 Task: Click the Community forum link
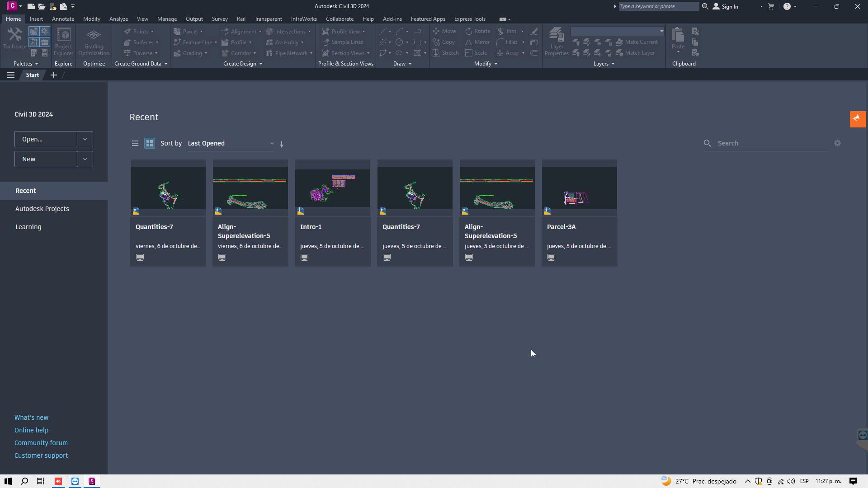(x=41, y=443)
